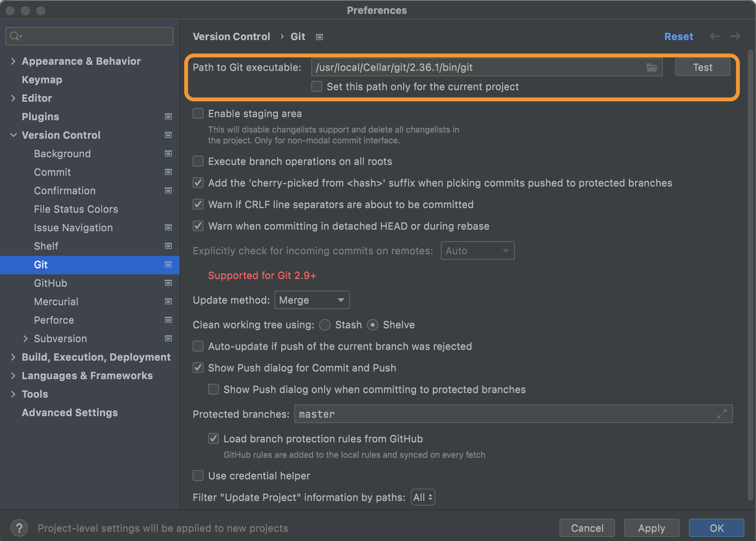Click the forward navigation arrow
The height and width of the screenshot is (541, 756).
pyautogui.click(x=735, y=36)
